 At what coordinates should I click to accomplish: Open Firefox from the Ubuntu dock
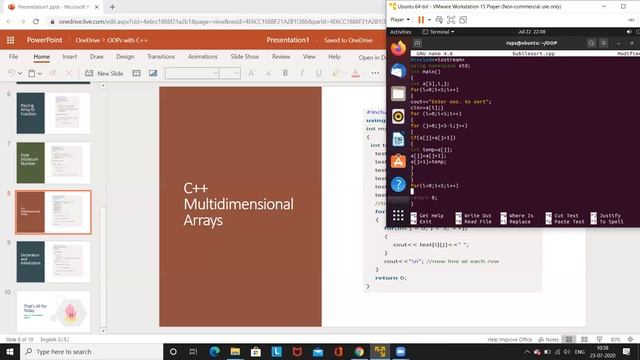tap(398, 48)
